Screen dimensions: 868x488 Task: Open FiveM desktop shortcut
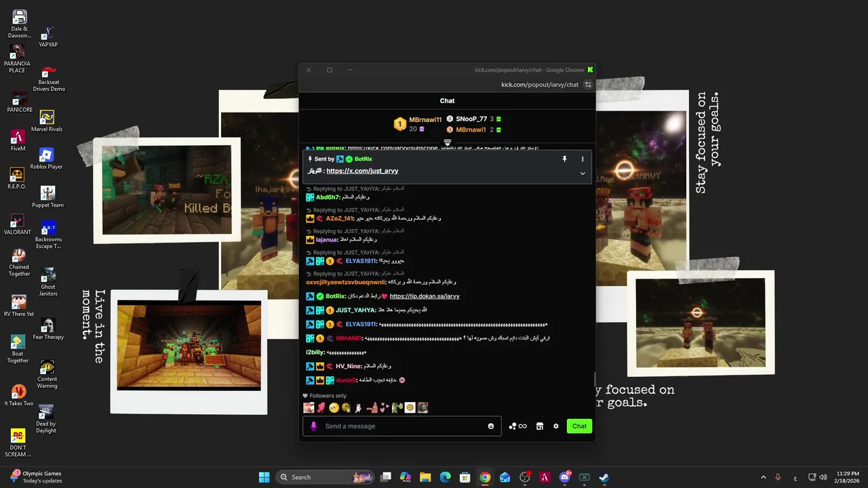pyautogui.click(x=18, y=140)
